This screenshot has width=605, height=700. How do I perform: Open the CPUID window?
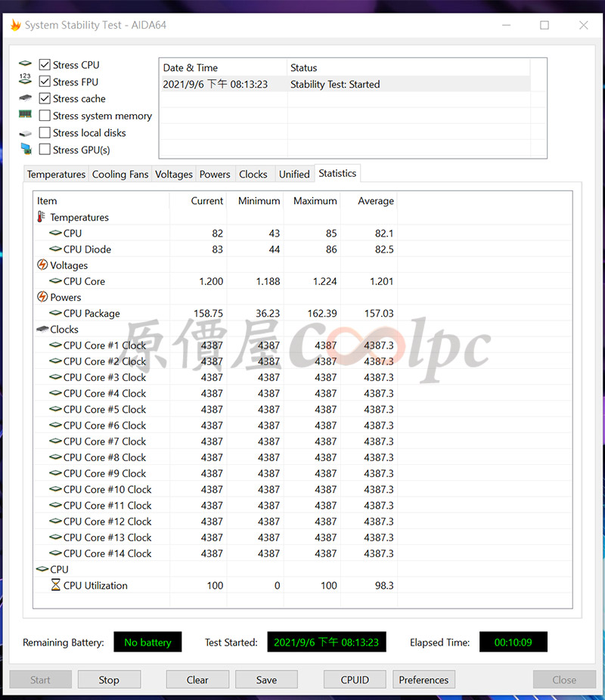coord(355,680)
